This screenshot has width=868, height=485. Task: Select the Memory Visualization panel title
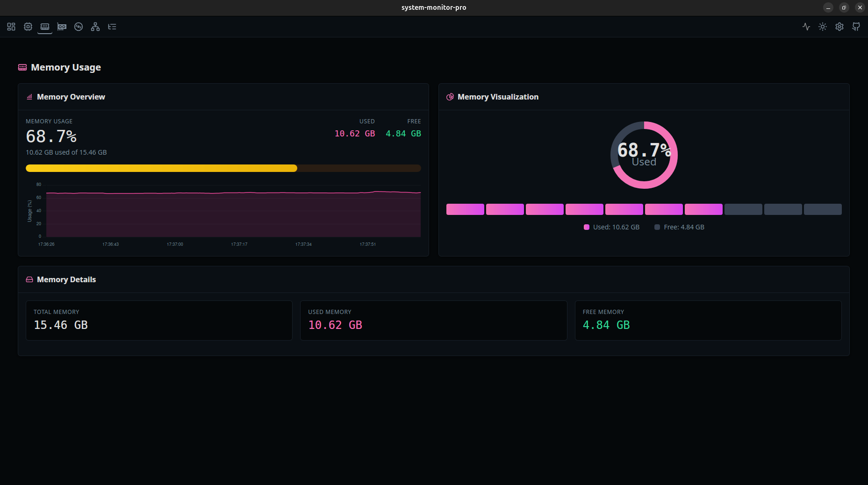click(x=498, y=97)
